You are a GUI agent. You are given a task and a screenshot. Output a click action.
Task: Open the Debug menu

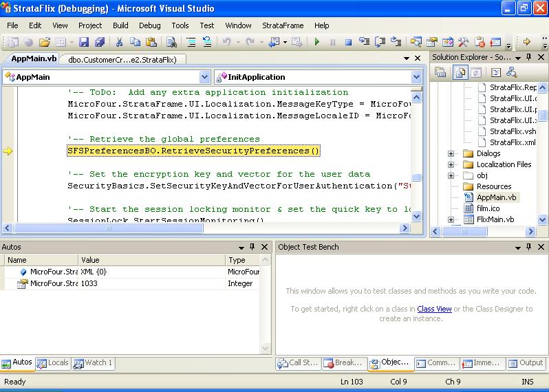(149, 25)
